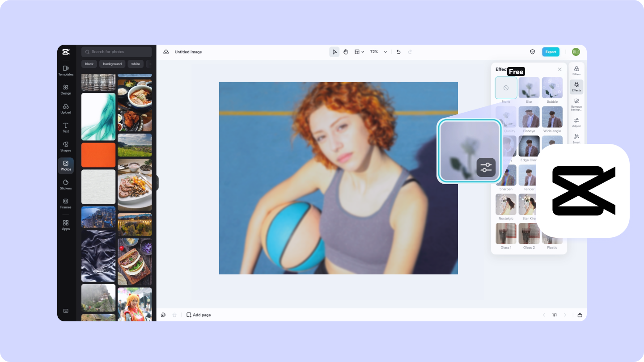Open the Design tab
Screen dimensions: 644x362
(66, 89)
